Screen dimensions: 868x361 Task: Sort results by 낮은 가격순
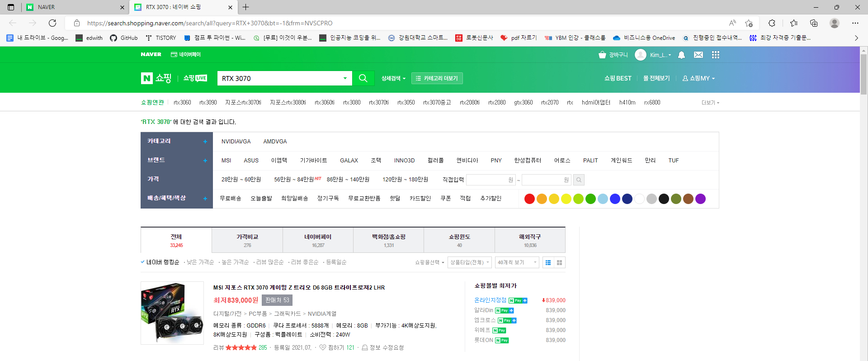click(x=200, y=262)
